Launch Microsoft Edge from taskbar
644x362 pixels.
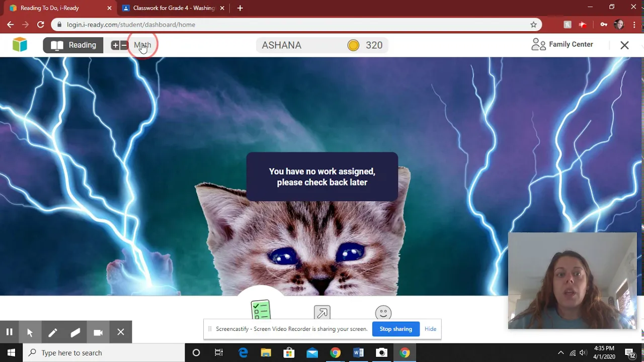[x=243, y=352]
